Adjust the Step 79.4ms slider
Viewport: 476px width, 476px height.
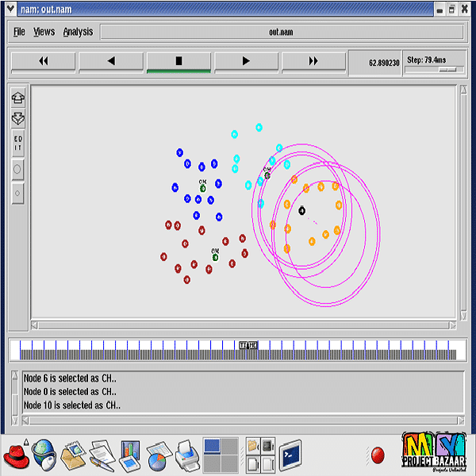pos(447,70)
